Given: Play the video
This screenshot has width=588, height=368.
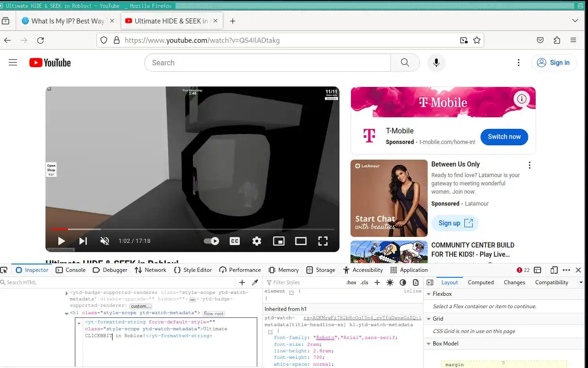Looking at the screenshot, I should pyautogui.click(x=61, y=241).
